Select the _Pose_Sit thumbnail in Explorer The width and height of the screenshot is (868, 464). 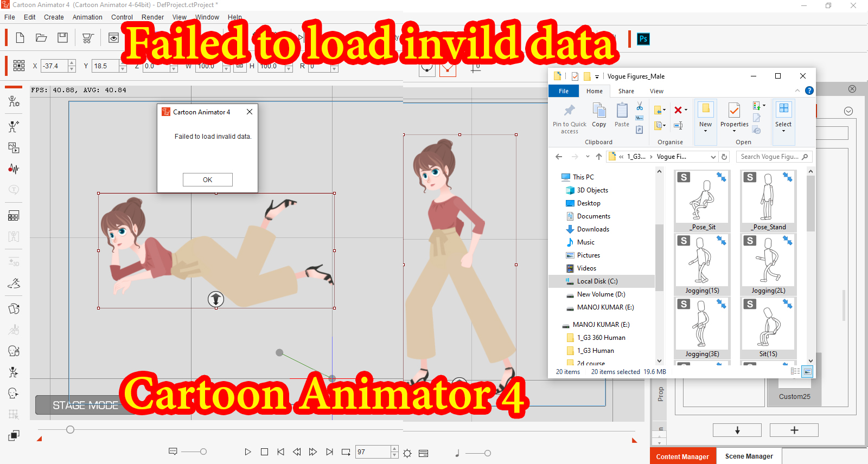703,201
